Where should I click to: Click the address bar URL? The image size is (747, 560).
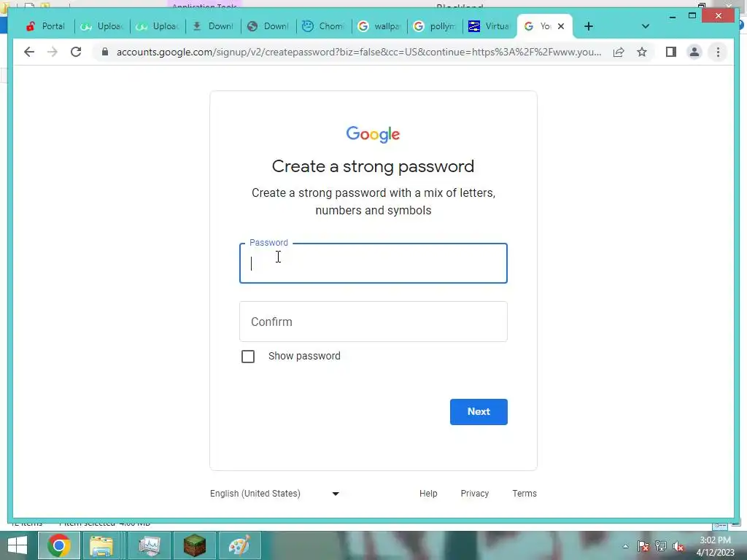pyautogui.click(x=359, y=52)
